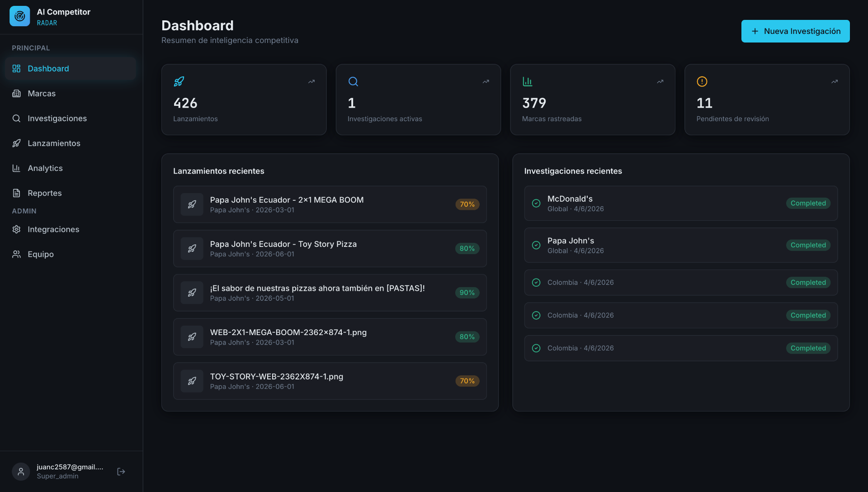Click the 90% confidence badge
This screenshot has width=868, height=492.
click(467, 293)
